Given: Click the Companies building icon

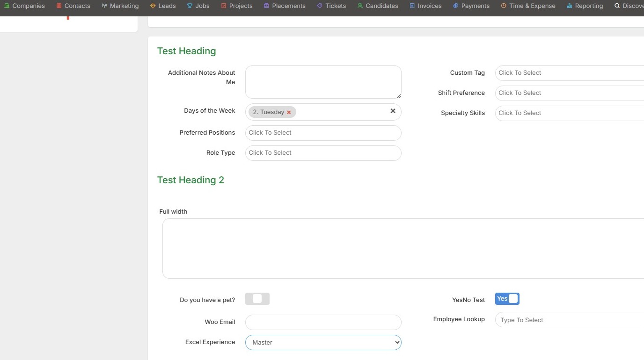Looking at the screenshot, I should click(7, 6).
